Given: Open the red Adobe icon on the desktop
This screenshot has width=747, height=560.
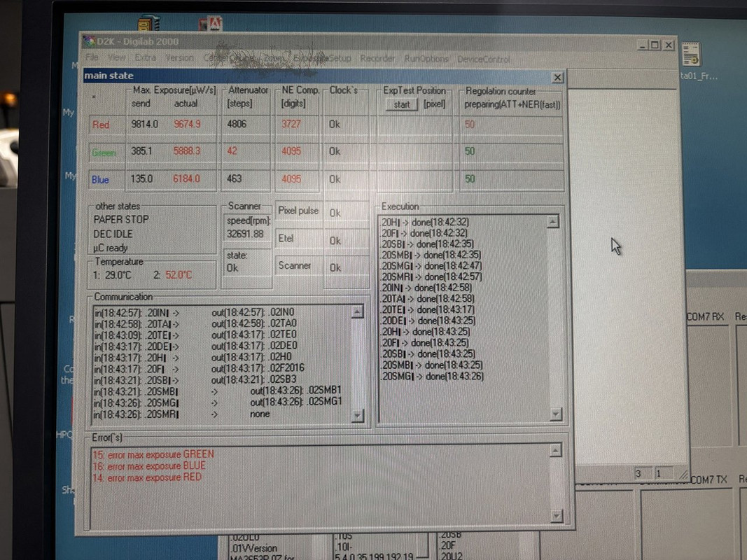Looking at the screenshot, I should coord(210,23).
